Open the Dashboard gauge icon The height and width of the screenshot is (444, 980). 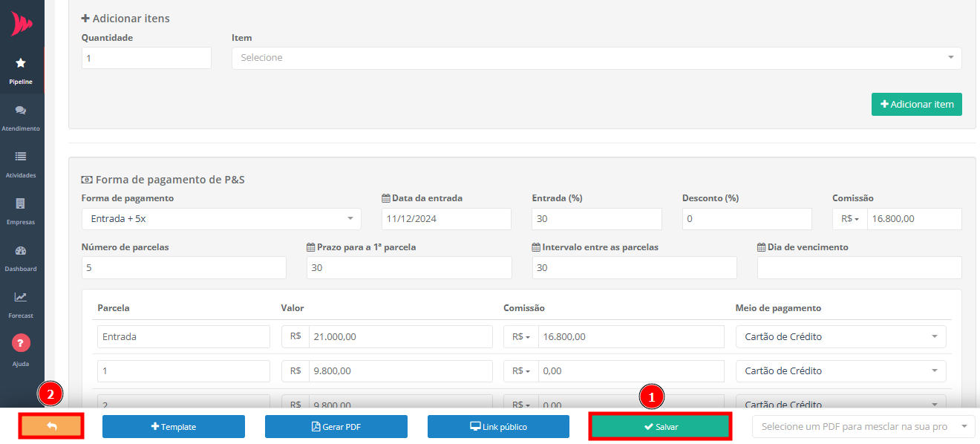[x=21, y=251]
